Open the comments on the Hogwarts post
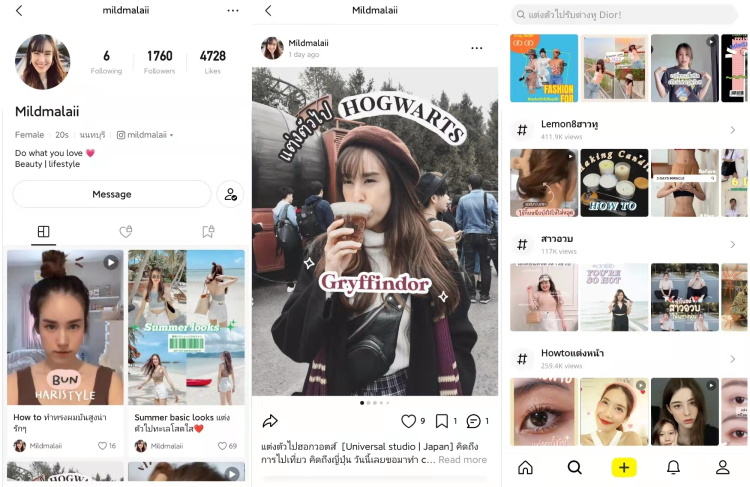This screenshot has width=750, height=487. click(x=473, y=421)
